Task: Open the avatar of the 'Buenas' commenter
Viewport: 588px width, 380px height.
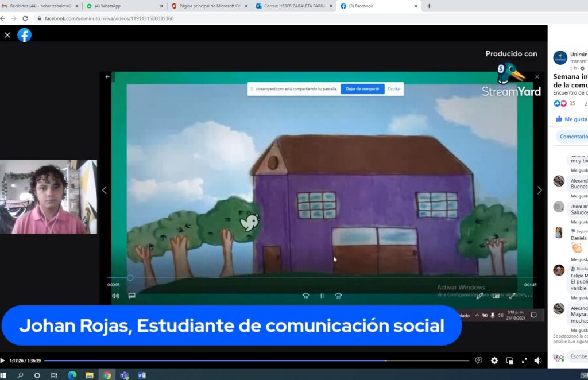Action: [x=559, y=181]
